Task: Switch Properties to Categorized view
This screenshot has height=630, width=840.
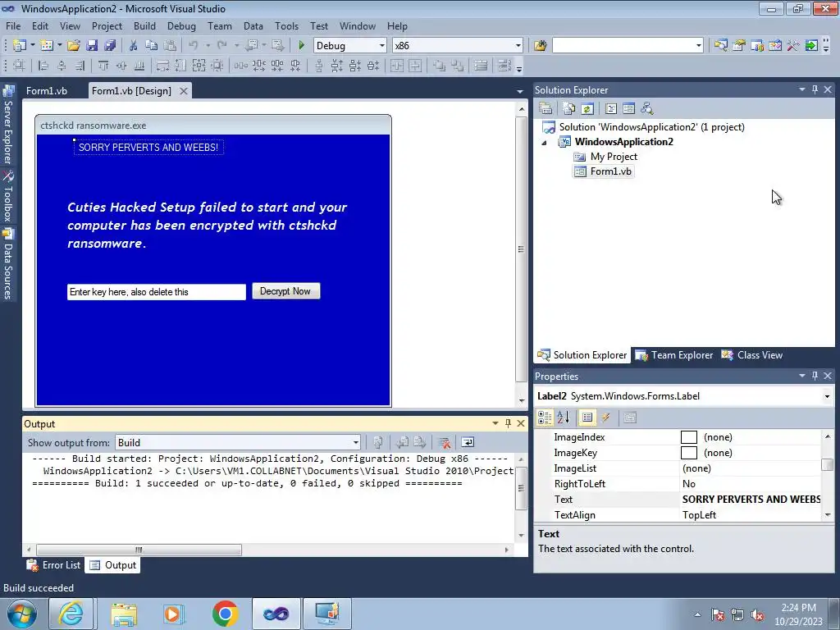Action: [x=545, y=418]
